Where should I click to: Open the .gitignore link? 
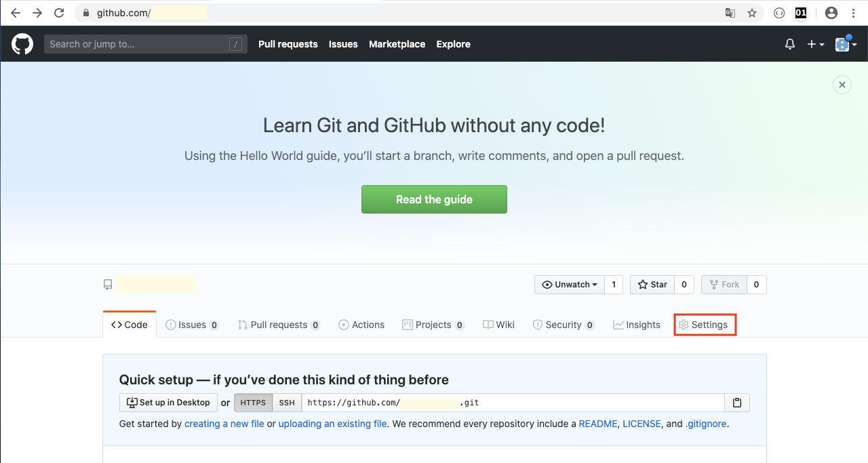click(x=706, y=424)
